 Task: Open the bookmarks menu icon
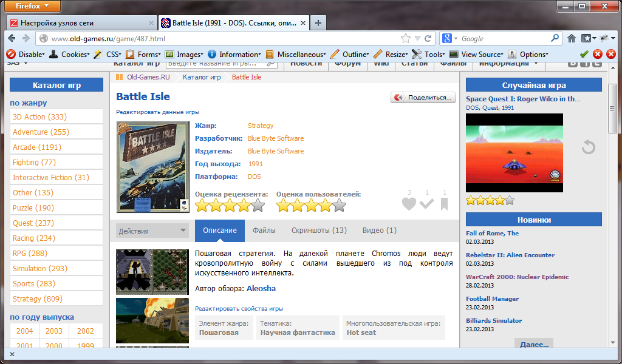pyautogui.click(x=589, y=38)
